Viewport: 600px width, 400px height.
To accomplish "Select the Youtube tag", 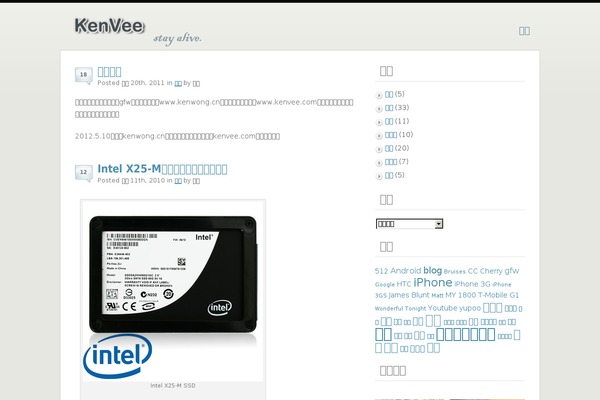I will [443, 308].
